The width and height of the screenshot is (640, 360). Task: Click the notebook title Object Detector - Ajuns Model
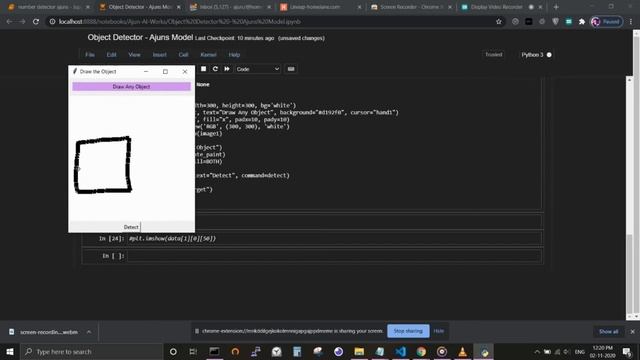click(140, 38)
